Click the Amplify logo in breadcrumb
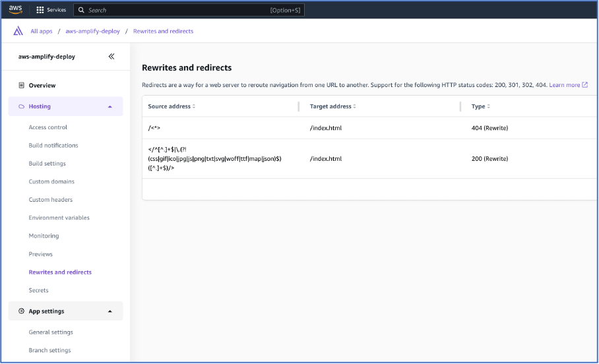This screenshot has width=599, height=364. pos(18,31)
